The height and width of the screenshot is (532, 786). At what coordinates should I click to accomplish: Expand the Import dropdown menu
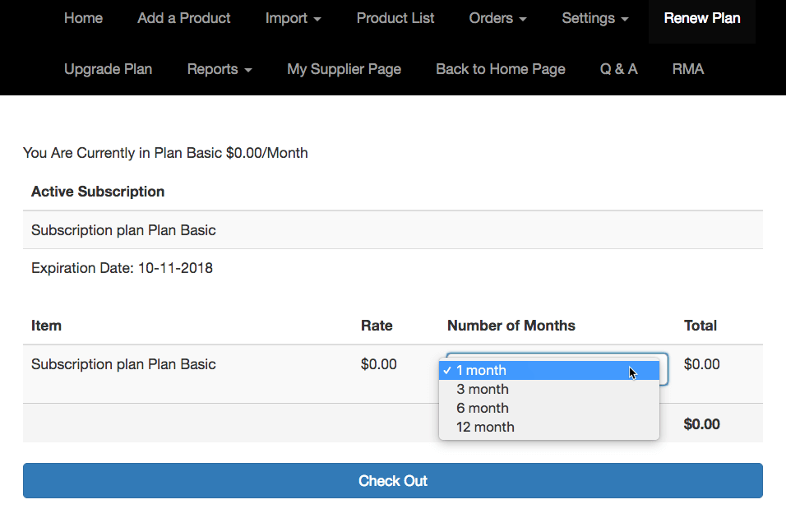pos(293,18)
